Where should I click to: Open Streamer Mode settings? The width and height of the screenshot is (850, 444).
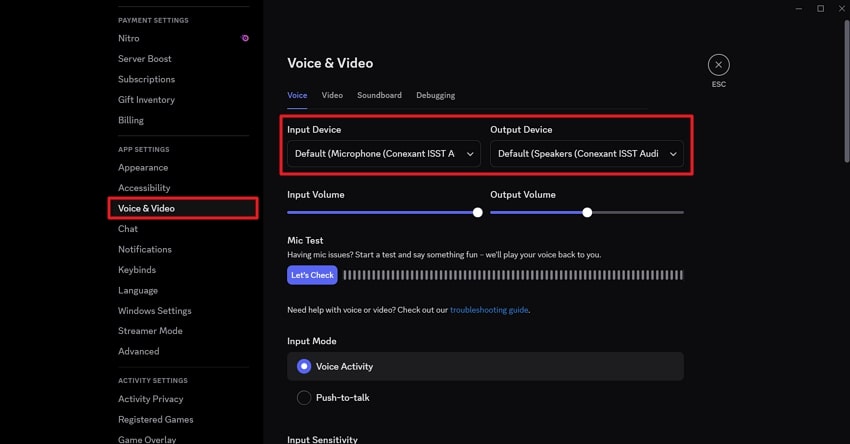click(150, 331)
